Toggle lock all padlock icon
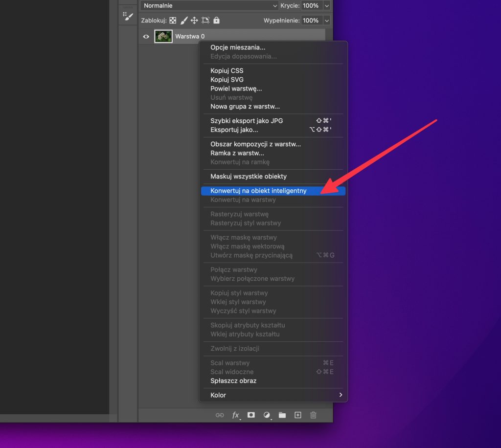 [x=216, y=21]
